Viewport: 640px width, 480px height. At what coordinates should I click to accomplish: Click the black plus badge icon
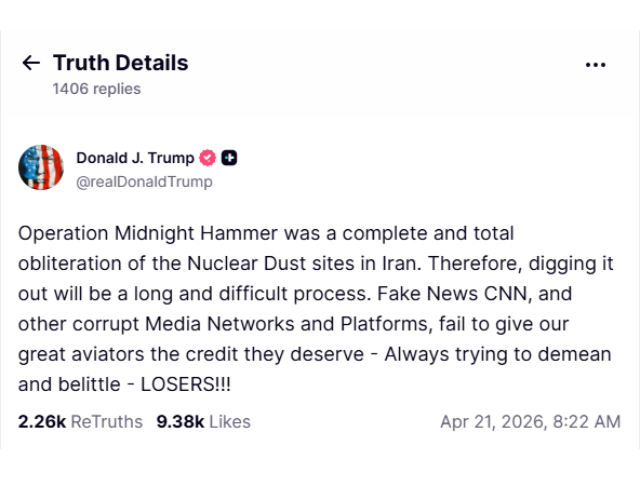pos(229,158)
